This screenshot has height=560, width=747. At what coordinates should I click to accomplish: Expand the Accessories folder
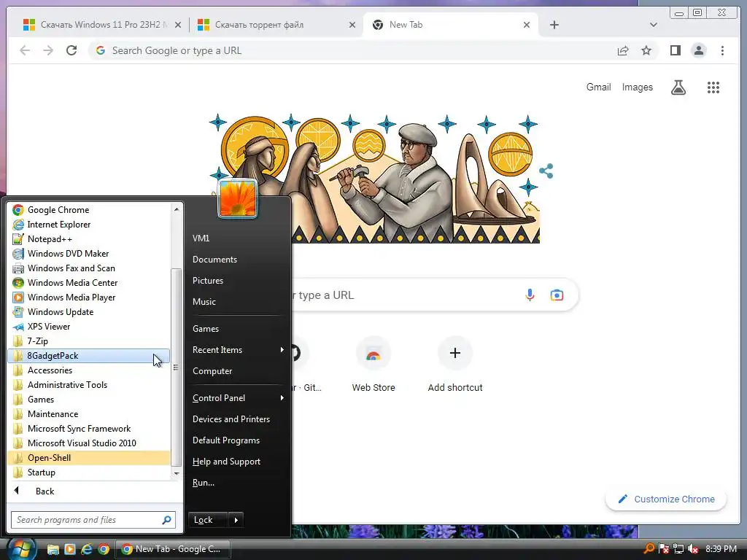pos(88,370)
